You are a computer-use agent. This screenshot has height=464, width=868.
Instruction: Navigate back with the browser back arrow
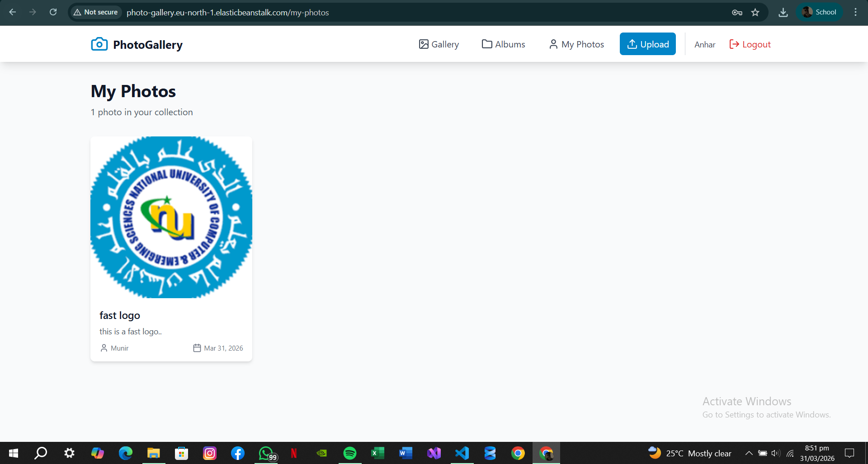(x=13, y=12)
